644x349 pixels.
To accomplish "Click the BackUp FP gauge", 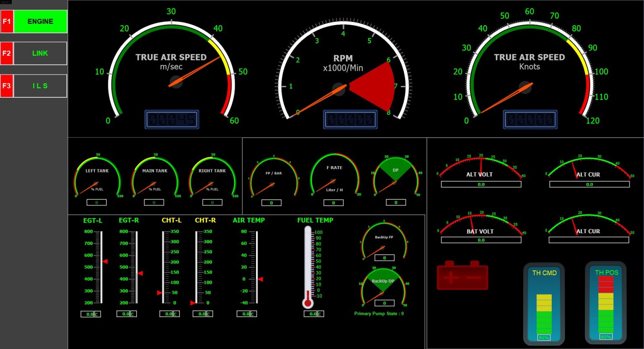I will coord(383,243).
